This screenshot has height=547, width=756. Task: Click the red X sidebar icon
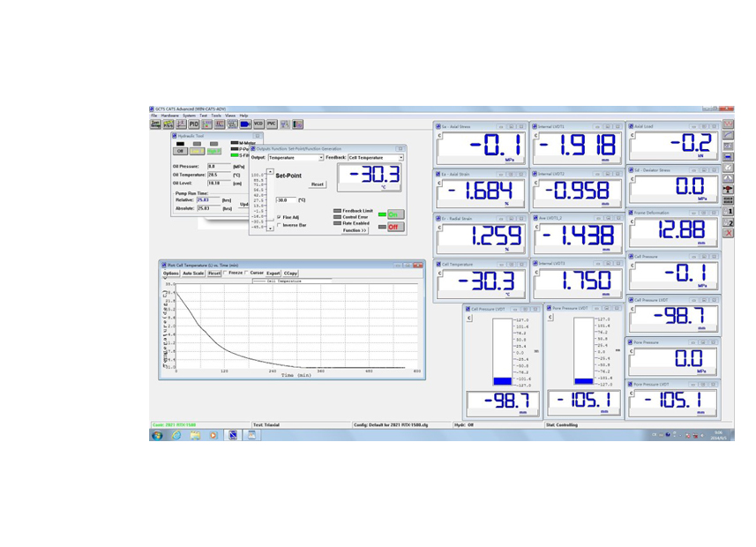pos(728,233)
